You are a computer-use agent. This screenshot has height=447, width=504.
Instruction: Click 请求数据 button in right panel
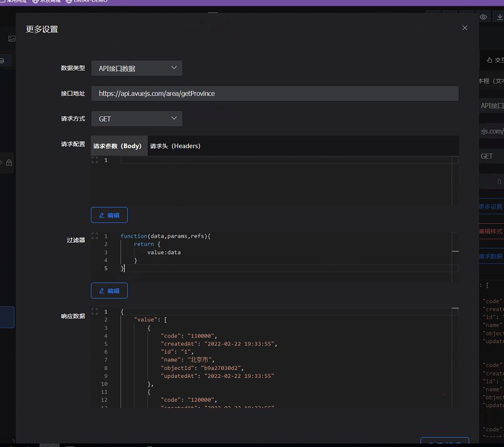coord(491,256)
